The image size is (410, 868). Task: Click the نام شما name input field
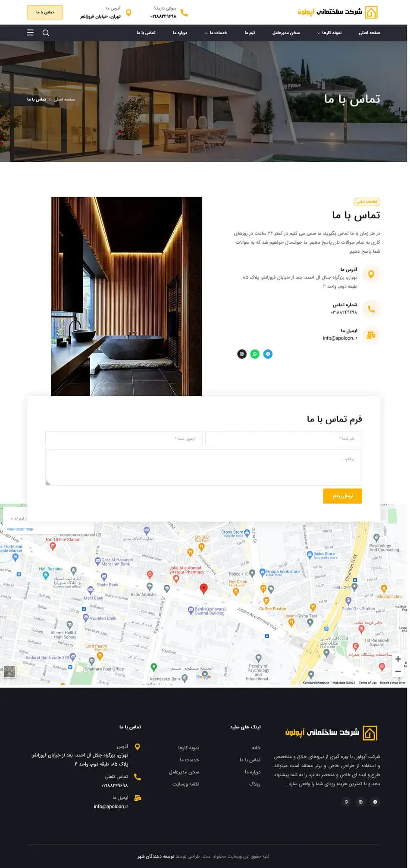pos(284,439)
